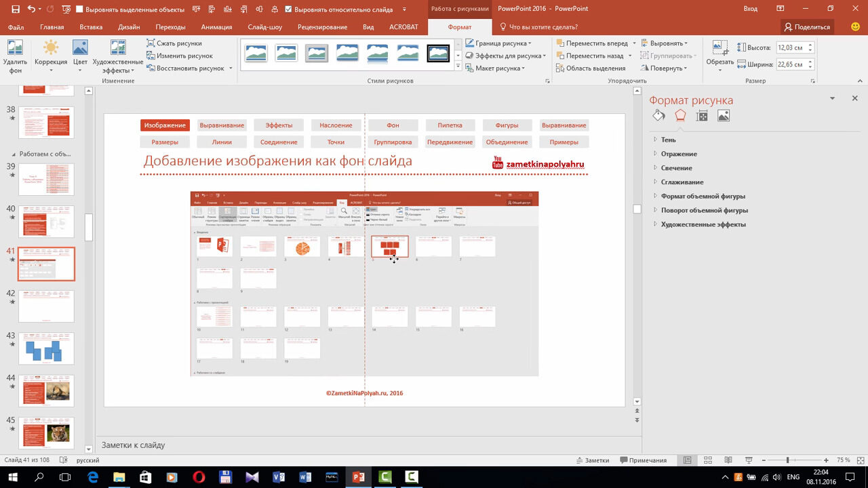The height and width of the screenshot is (488, 868).
Task: Switch to the Анимация ribbon tab
Action: click(x=216, y=27)
